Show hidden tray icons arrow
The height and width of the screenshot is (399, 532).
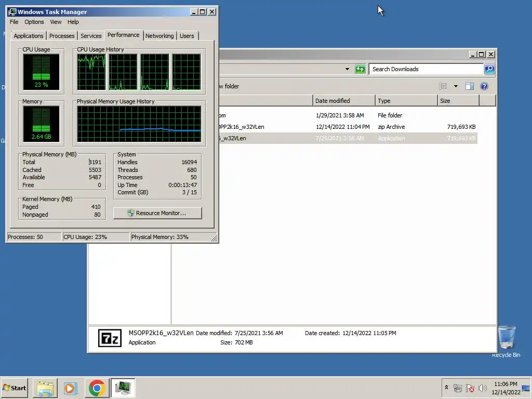[x=446, y=388]
